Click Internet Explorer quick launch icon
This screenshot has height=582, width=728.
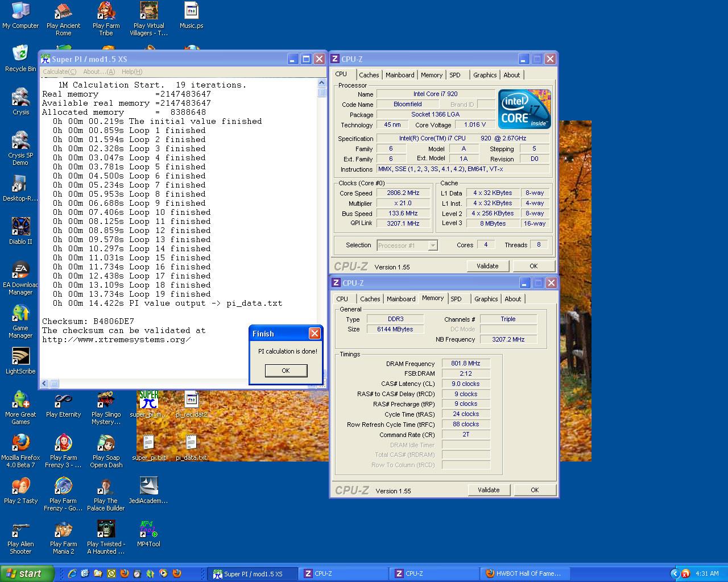[72, 573]
